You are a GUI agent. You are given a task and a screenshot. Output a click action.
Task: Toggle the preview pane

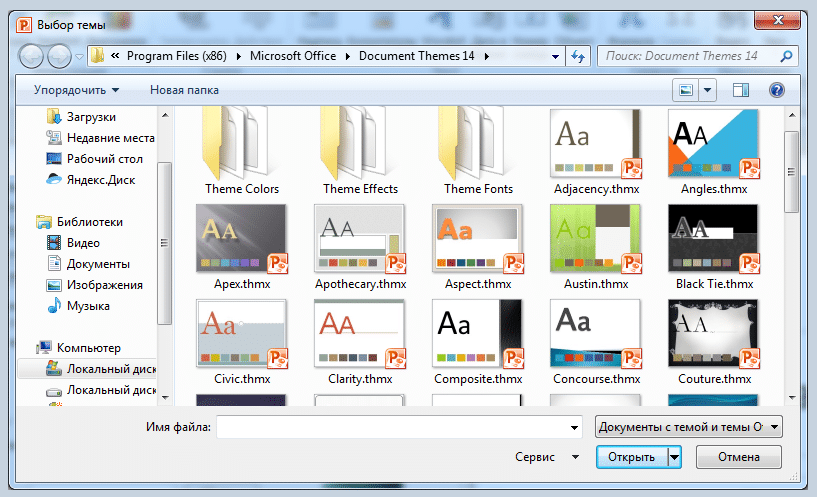tap(740, 90)
